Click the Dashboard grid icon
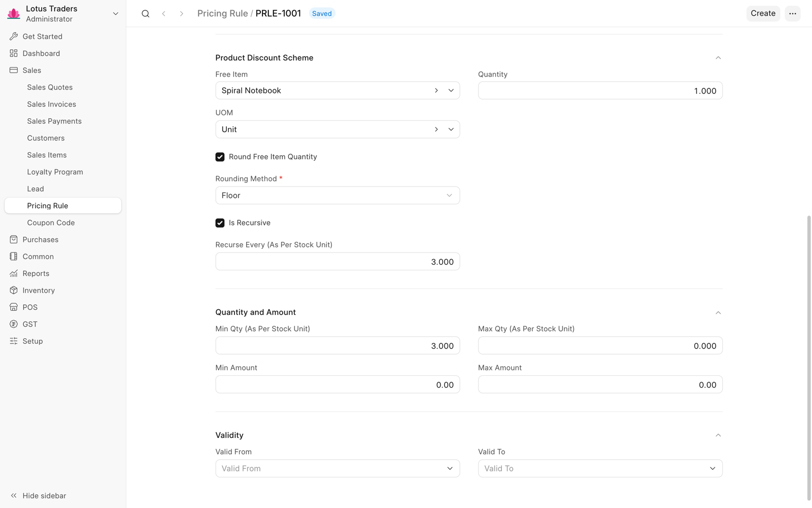812x508 pixels. [14, 53]
